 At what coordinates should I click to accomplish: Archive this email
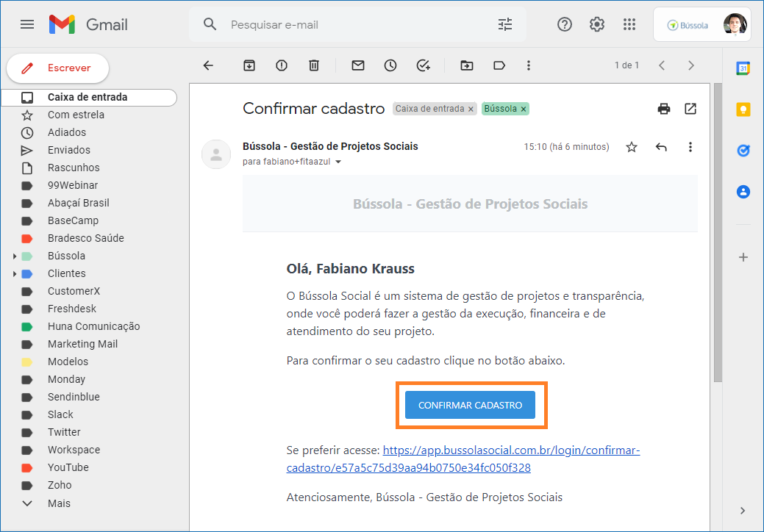point(249,65)
